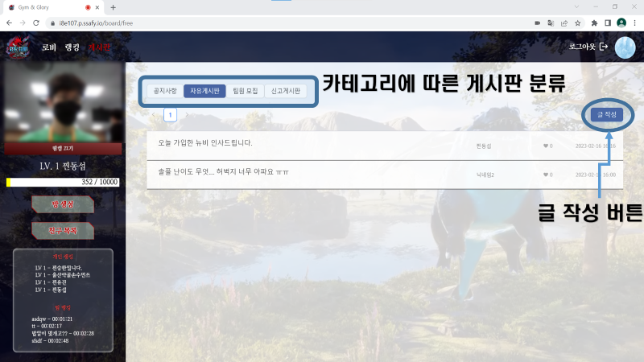This screenshot has width=644, height=362.
Task: Switch to the 팀원 모집 tab
Action: coord(246,91)
